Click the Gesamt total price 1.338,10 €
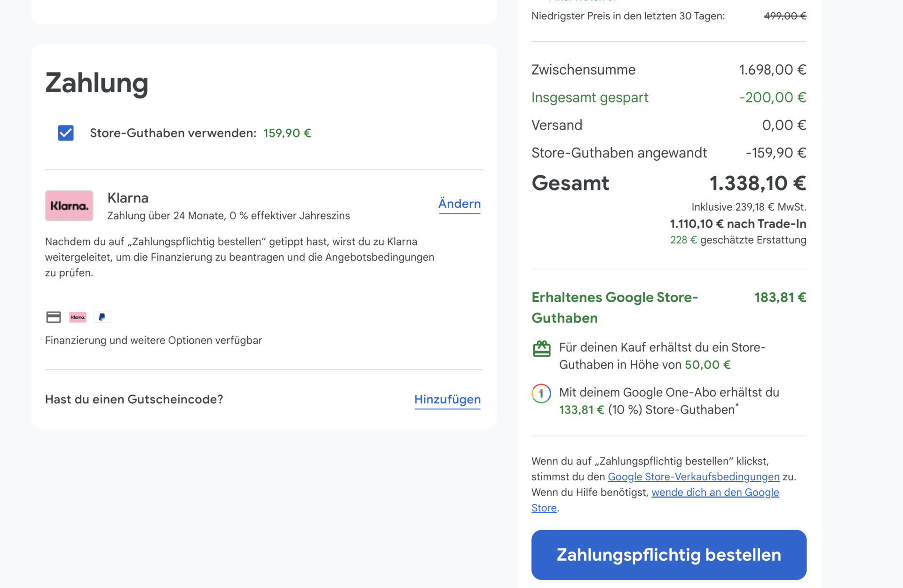 pos(757,183)
